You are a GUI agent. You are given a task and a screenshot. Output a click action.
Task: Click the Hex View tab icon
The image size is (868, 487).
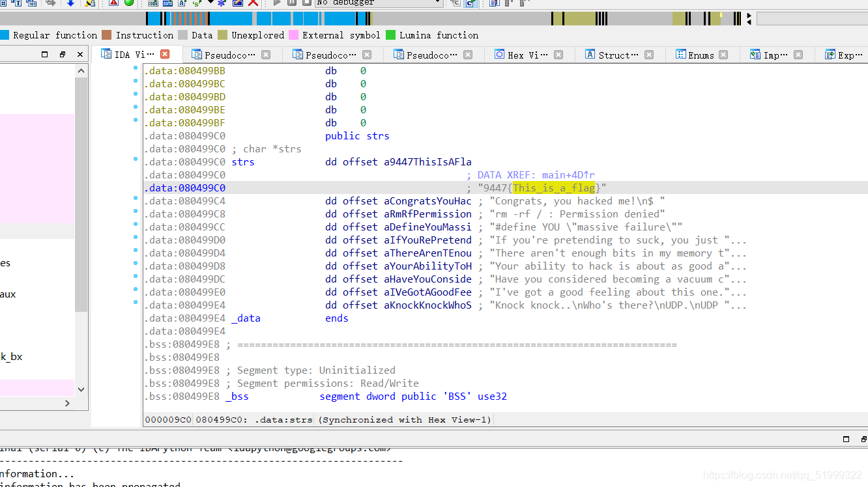tap(500, 54)
